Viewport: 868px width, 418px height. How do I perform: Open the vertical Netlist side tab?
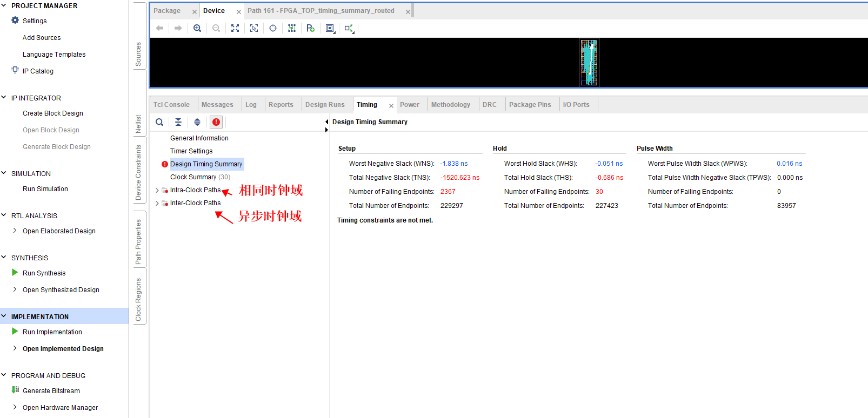click(x=139, y=124)
